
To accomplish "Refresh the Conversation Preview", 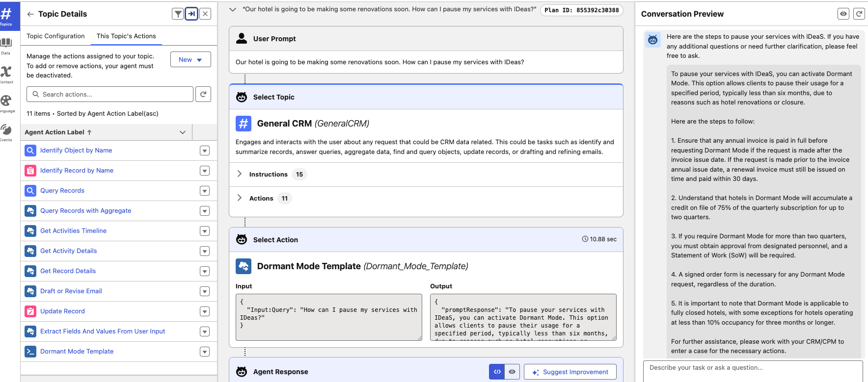I will tap(859, 14).
